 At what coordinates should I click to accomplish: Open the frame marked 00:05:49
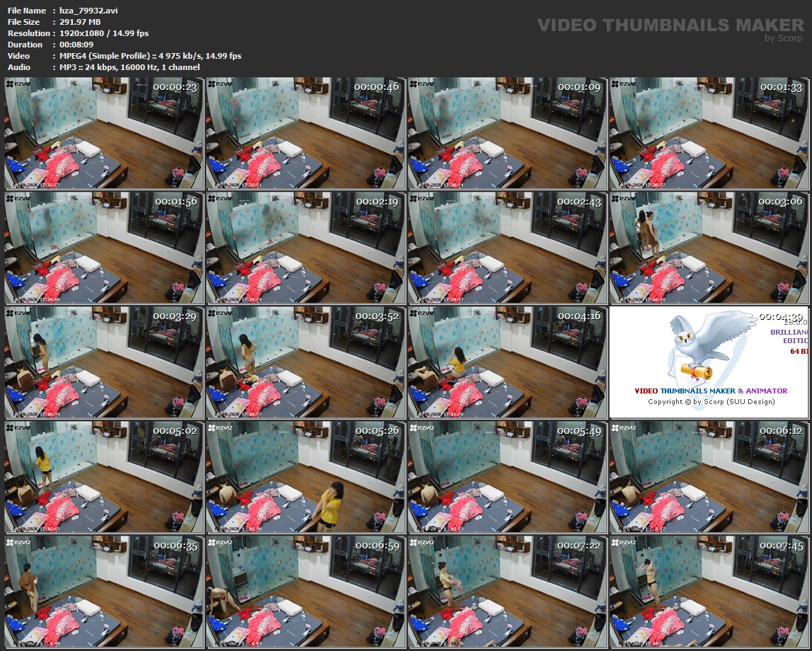point(507,478)
